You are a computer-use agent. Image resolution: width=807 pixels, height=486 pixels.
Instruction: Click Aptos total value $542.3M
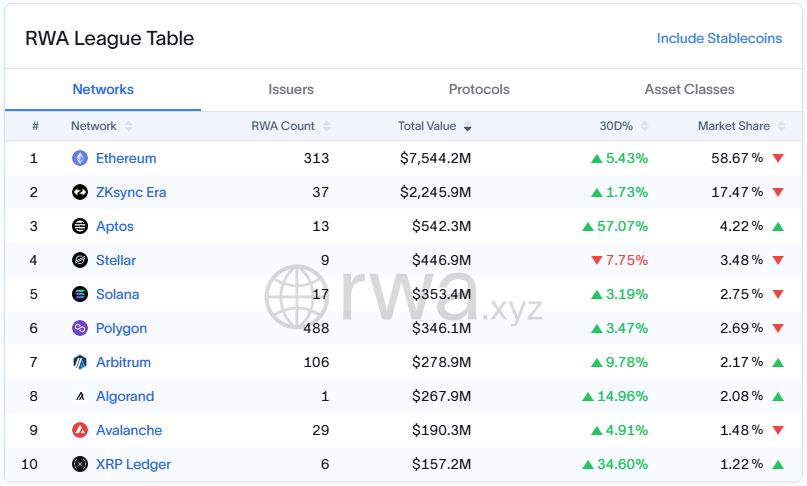[442, 226]
